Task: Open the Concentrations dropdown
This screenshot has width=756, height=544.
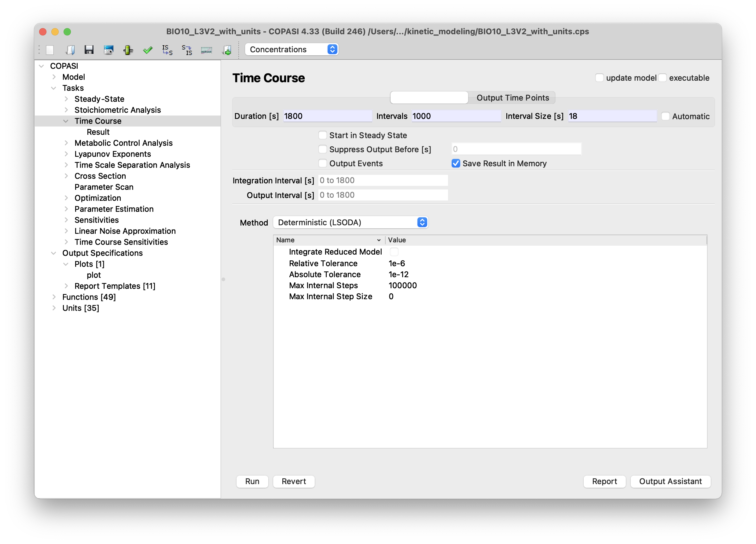Action: 292,49
